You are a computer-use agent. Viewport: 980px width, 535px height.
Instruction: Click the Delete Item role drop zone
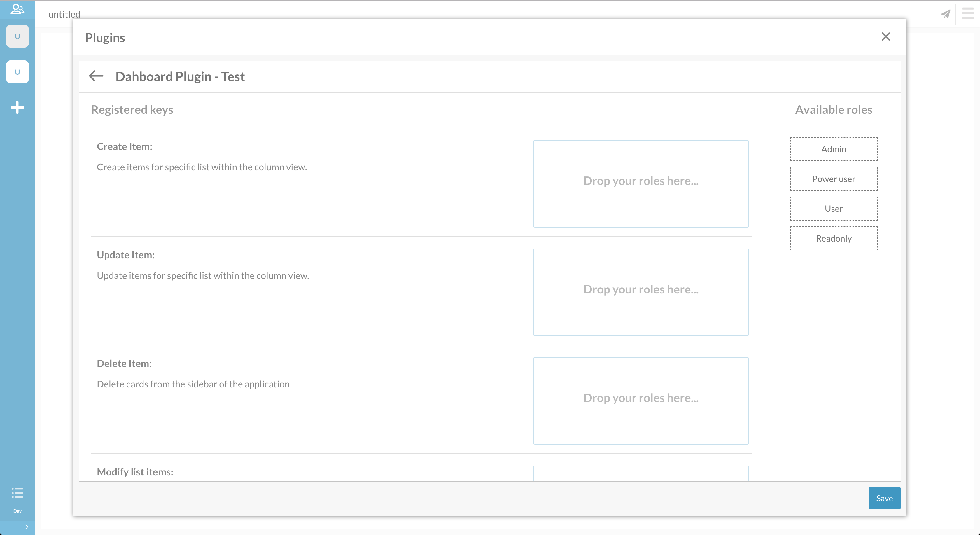pos(641,401)
